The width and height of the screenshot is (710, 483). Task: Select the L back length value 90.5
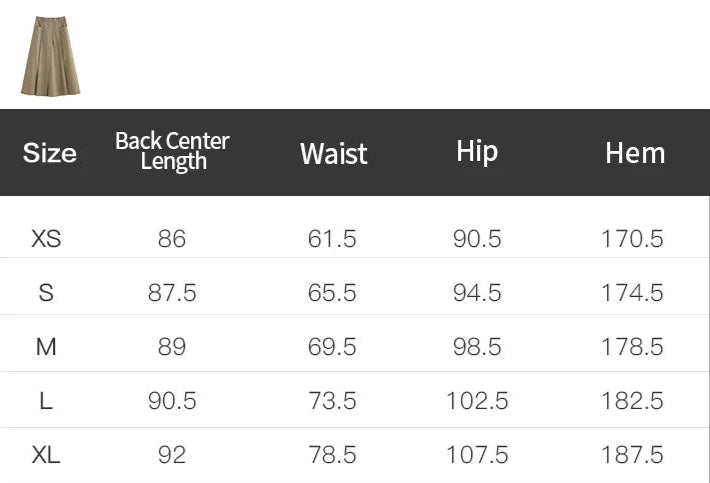point(172,401)
